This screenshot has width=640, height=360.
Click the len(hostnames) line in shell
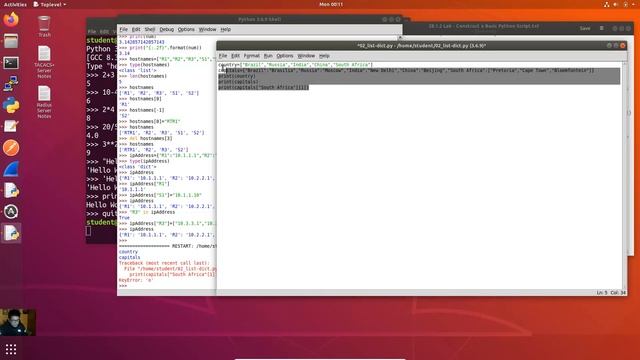pos(143,76)
